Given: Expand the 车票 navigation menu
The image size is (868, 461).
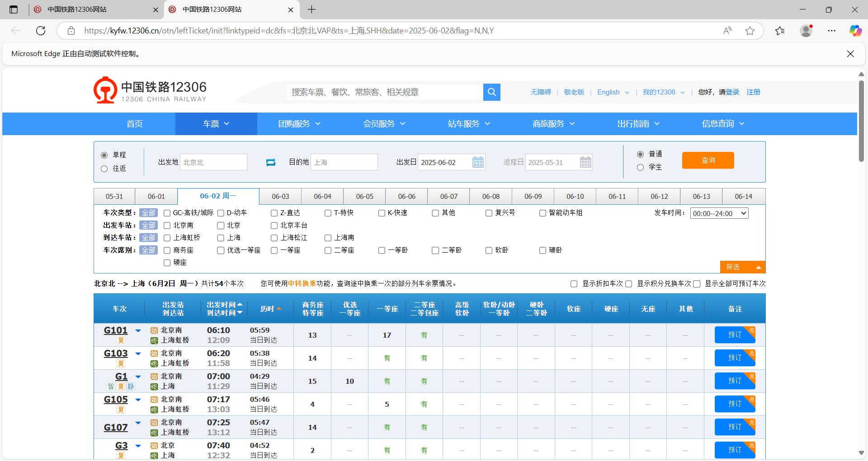Looking at the screenshot, I should (x=216, y=124).
